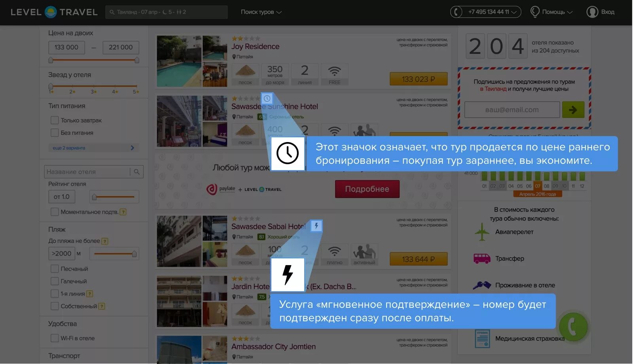The height and width of the screenshot is (364, 633).
Task: Click the paid Wi-Fi icon for Sawasdee Sabai Hotel
Action: point(335,254)
